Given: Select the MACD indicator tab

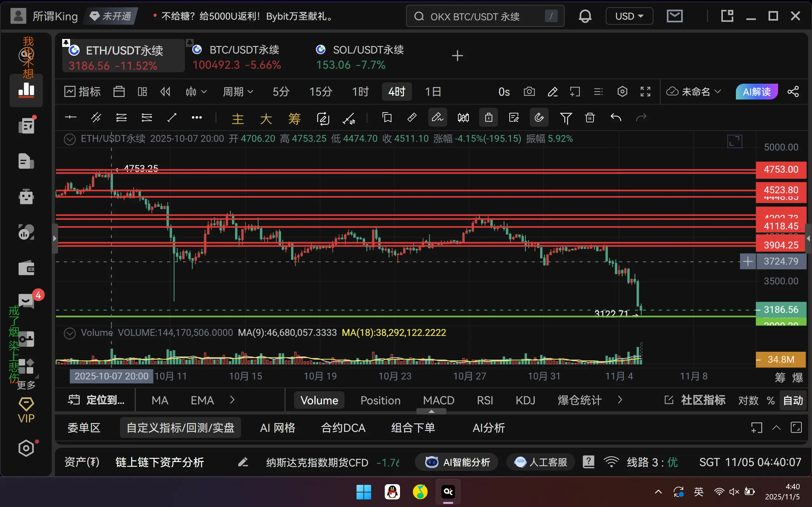Looking at the screenshot, I should click(439, 400).
